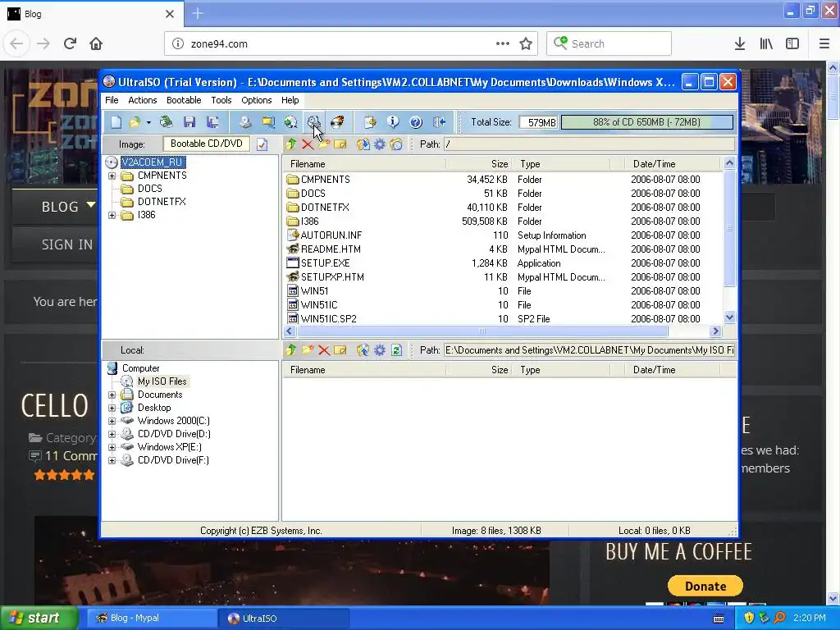Select AUTORUN.INF in the file list
The width and height of the screenshot is (840, 630).
(331, 235)
